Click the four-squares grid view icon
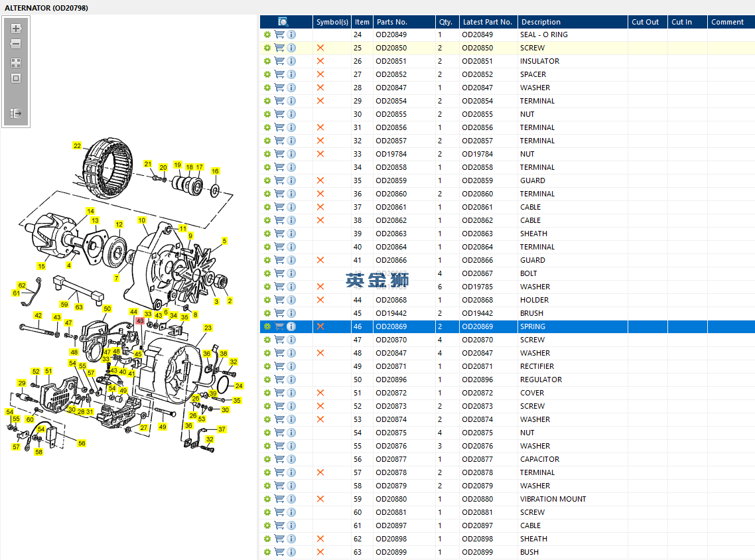The image size is (755, 560). 16,63
